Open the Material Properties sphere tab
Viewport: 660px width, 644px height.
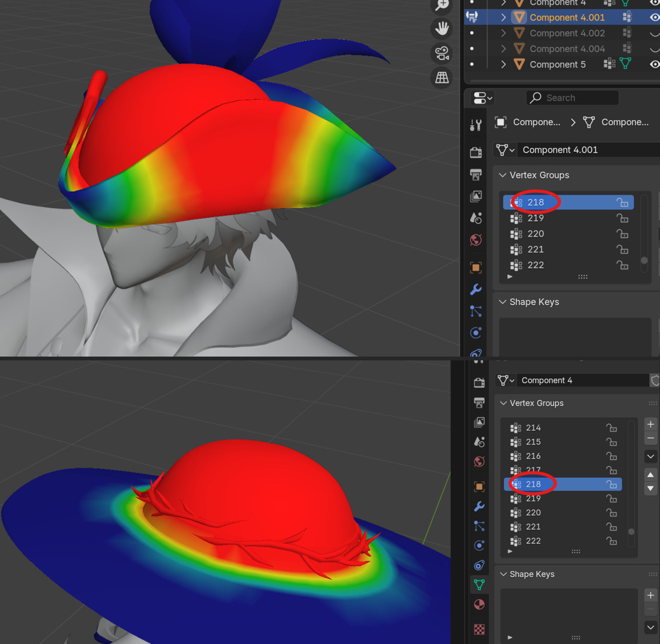tap(479, 605)
